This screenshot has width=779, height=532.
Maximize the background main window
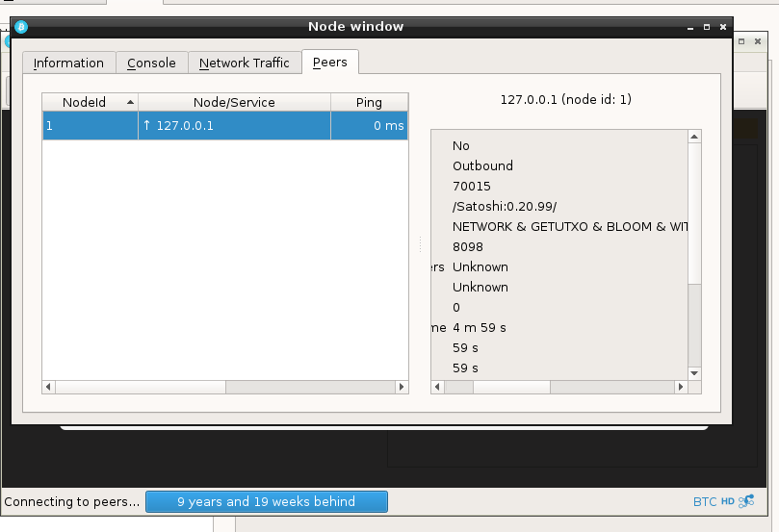(x=741, y=41)
